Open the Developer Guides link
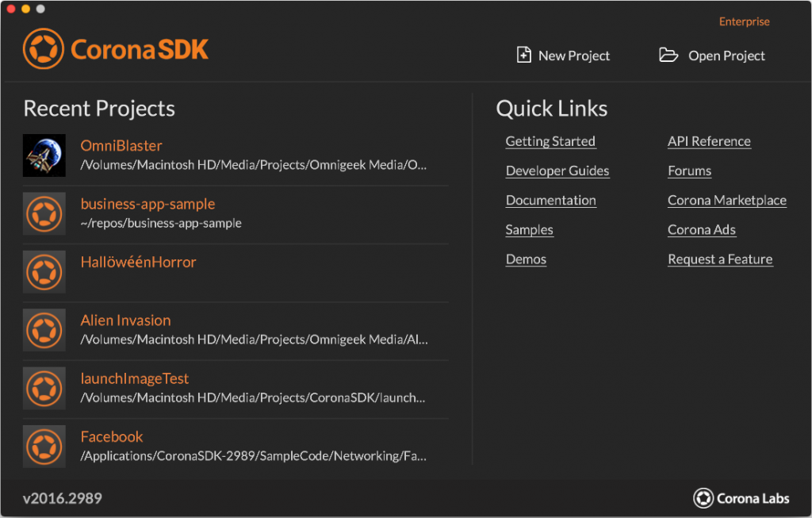The image size is (812, 518). [x=557, y=171]
